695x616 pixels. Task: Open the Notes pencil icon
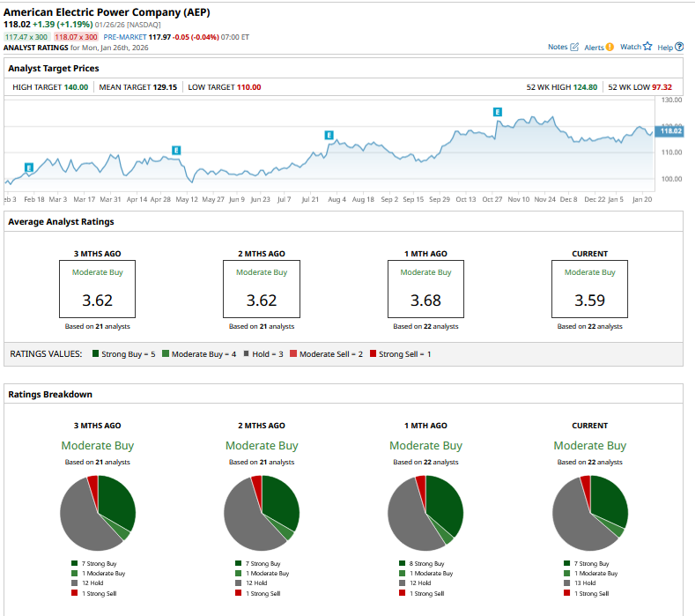click(575, 47)
